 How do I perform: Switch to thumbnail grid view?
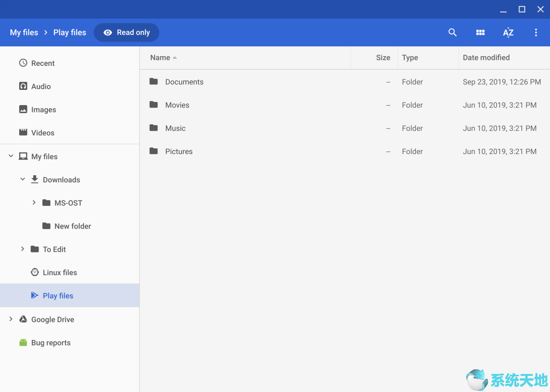[x=480, y=33]
